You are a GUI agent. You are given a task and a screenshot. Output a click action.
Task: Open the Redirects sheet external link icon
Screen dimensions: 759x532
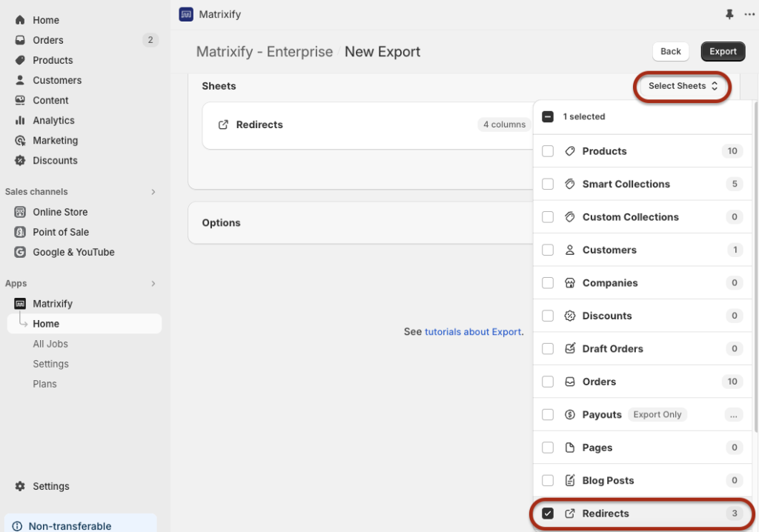(x=222, y=124)
